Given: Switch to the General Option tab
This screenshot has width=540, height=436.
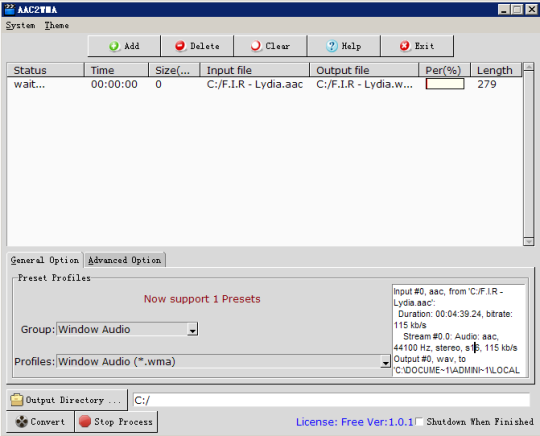Looking at the screenshot, I should [x=45, y=260].
